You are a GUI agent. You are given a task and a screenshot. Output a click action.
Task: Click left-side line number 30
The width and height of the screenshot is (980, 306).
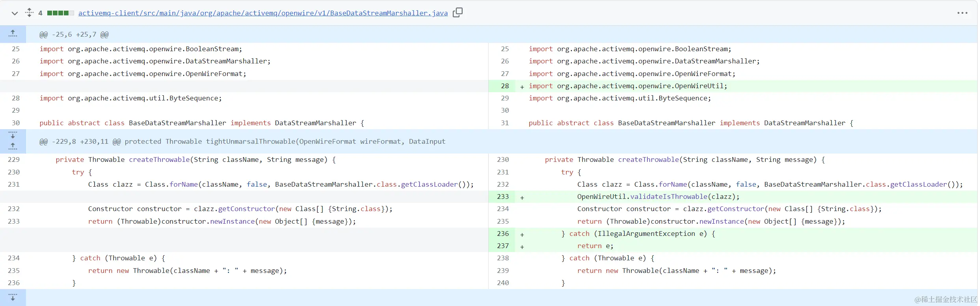click(x=16, y=123)
